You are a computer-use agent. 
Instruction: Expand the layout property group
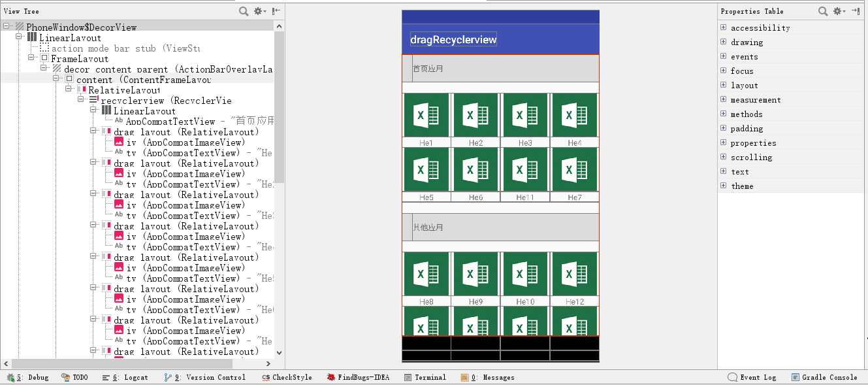(723, 85)
